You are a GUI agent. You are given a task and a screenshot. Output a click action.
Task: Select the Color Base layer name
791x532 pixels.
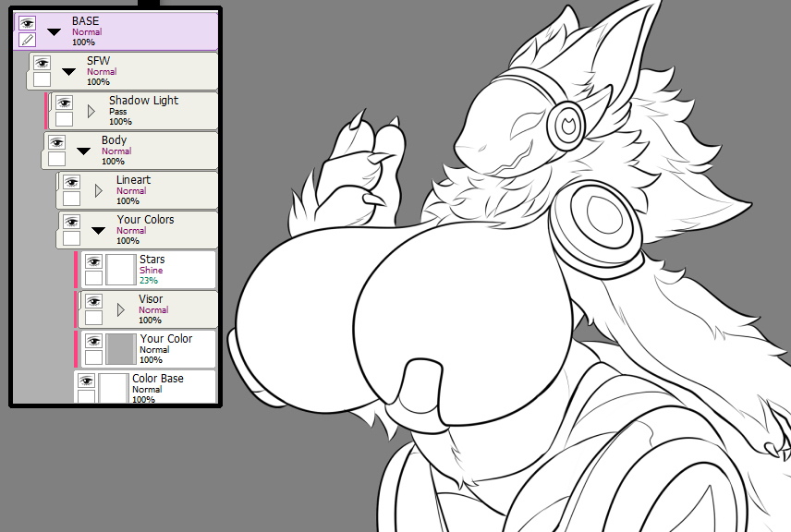click(x=158, y=378)
